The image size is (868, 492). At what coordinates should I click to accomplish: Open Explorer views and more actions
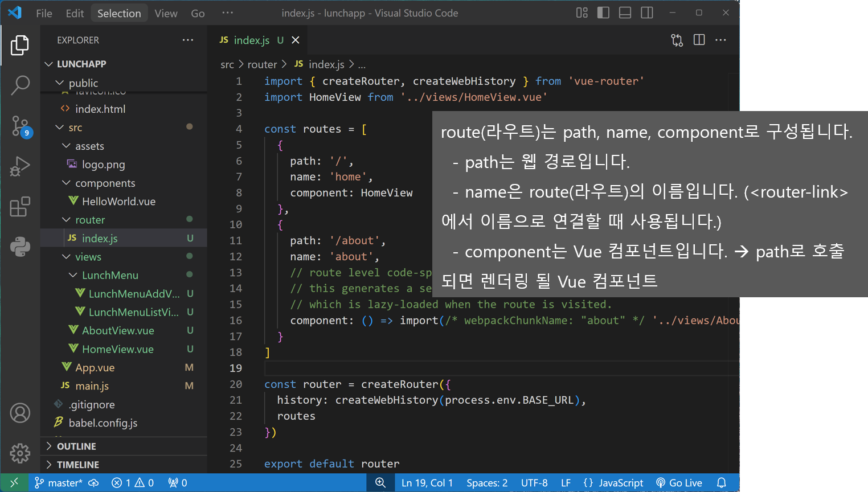click(188, 40)
